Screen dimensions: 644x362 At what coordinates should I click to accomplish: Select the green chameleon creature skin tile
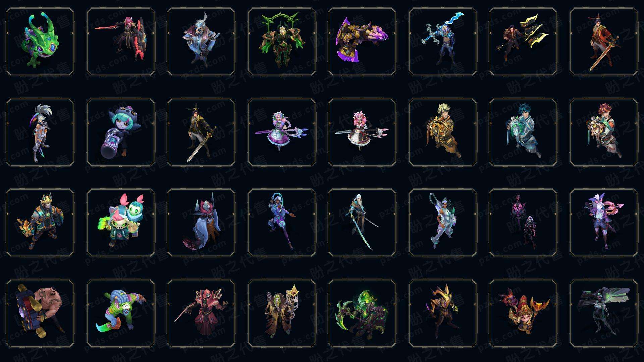pos(40,42)
